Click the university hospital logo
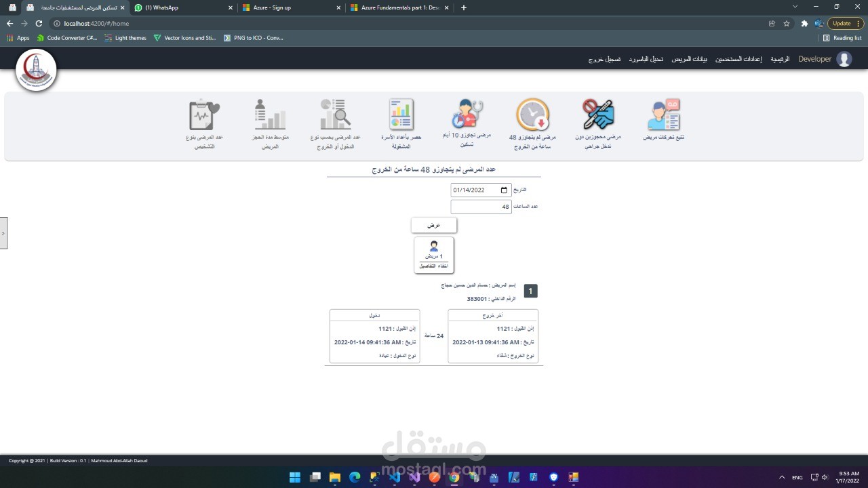This screenshot has width=868, height=488. point(36,70)
